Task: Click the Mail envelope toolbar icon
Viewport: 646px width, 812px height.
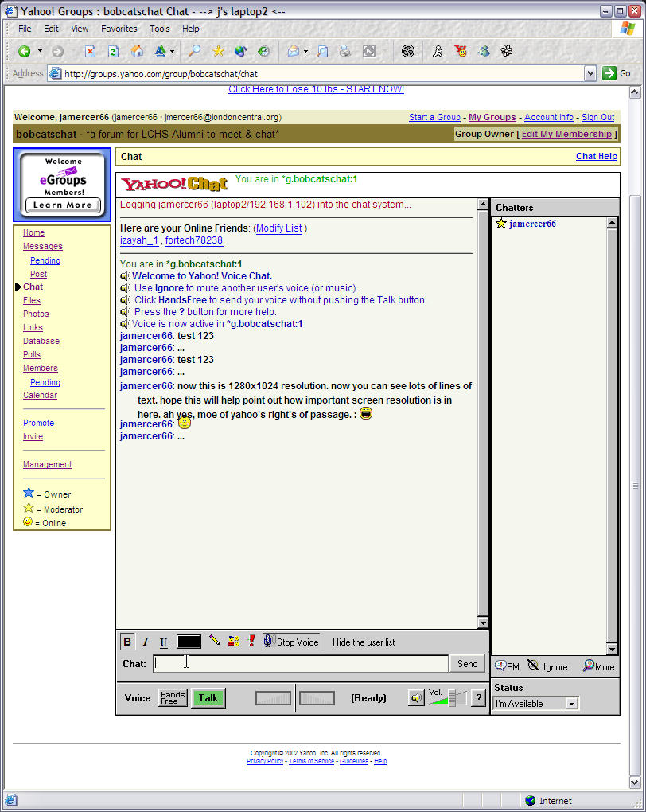Action: coord(294,51)
